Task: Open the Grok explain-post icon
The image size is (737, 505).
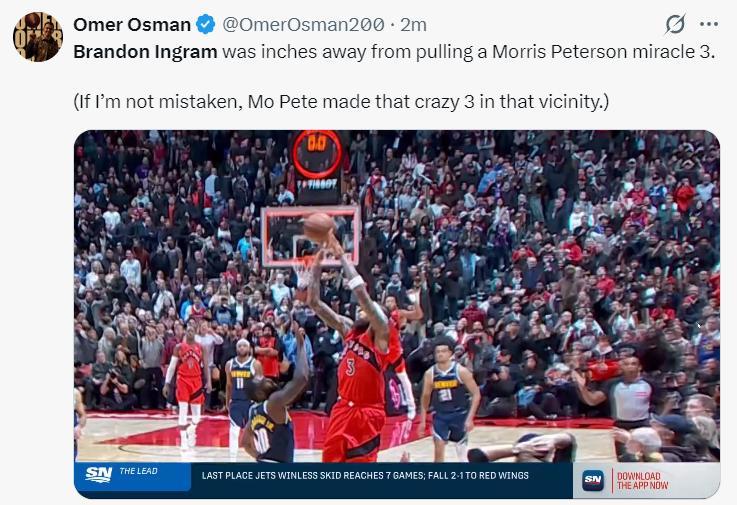Action: [675, 24]
